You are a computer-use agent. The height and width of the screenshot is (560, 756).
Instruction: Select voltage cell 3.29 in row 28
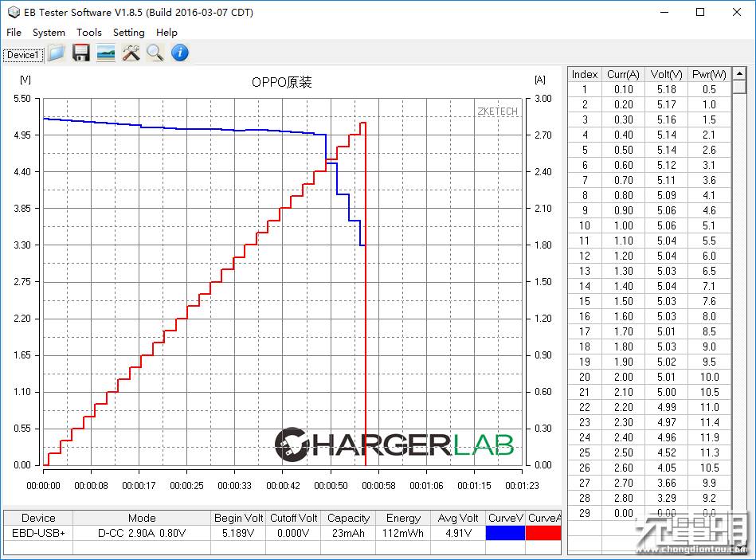(x=666, y=498)
